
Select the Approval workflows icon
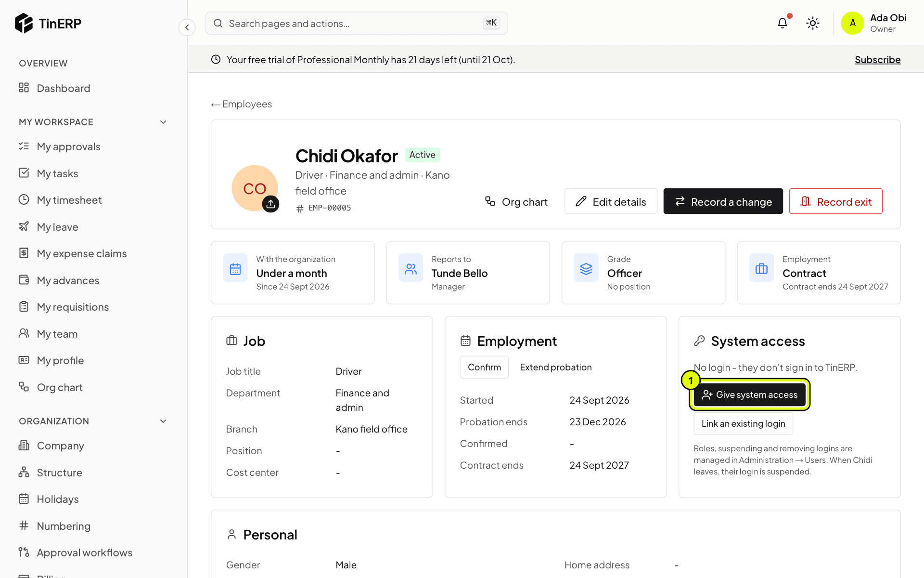pos(24,552)
